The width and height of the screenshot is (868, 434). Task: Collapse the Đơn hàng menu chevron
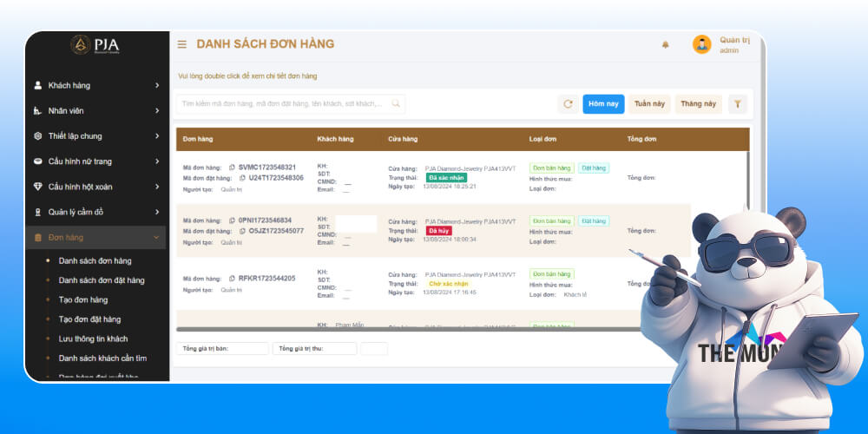click(156, 238)
